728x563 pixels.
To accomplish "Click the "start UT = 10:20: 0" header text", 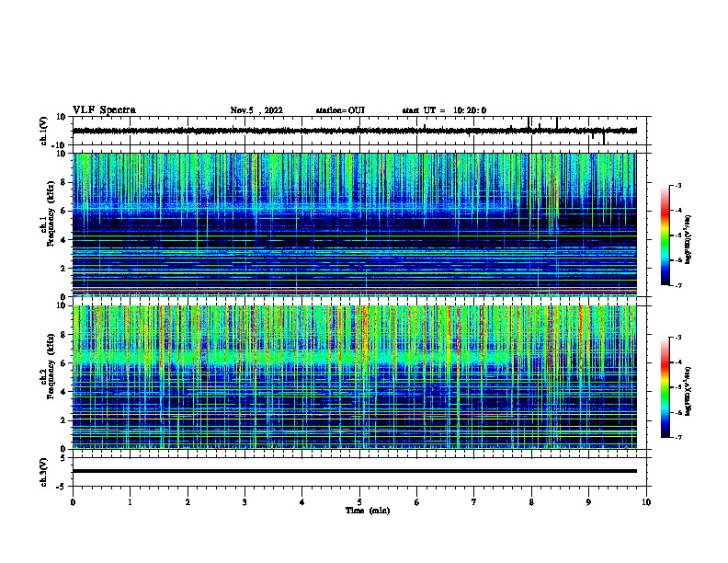I will [444, 110].
